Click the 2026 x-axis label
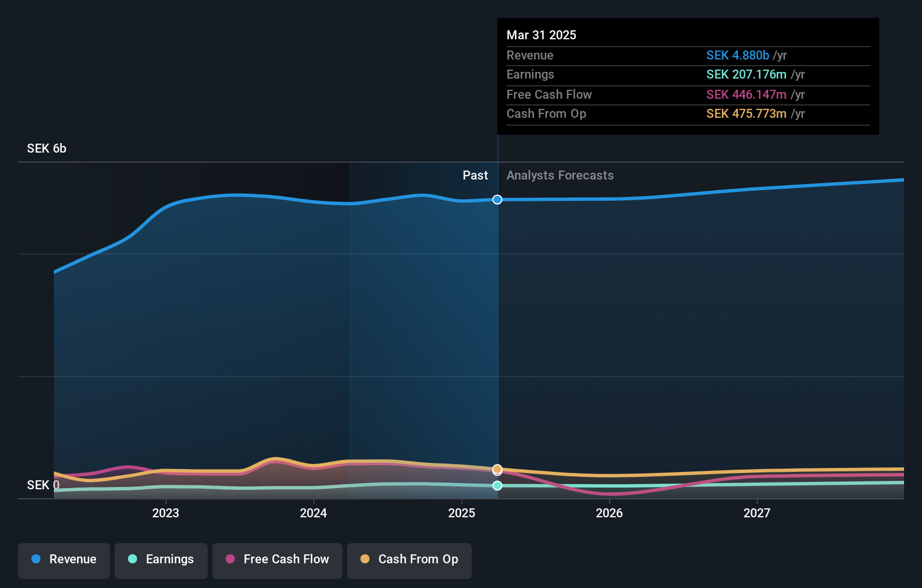Image resolution: width=922 pixels, height=588 pixels. pyautogui.click(x=609, y=513)
